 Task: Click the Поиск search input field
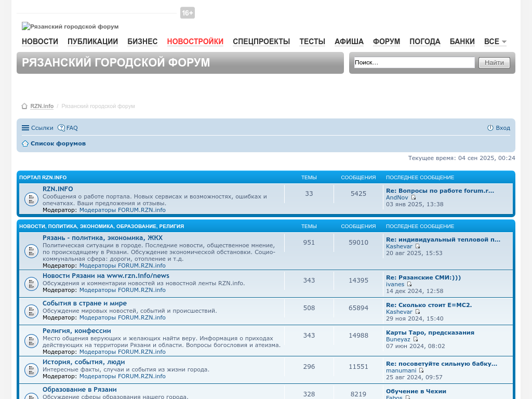pyautogui.click(x=414, y=62)
